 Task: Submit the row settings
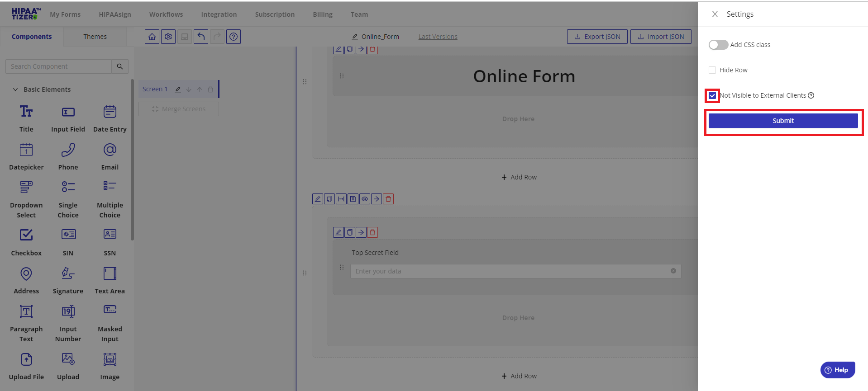(783, 121)
